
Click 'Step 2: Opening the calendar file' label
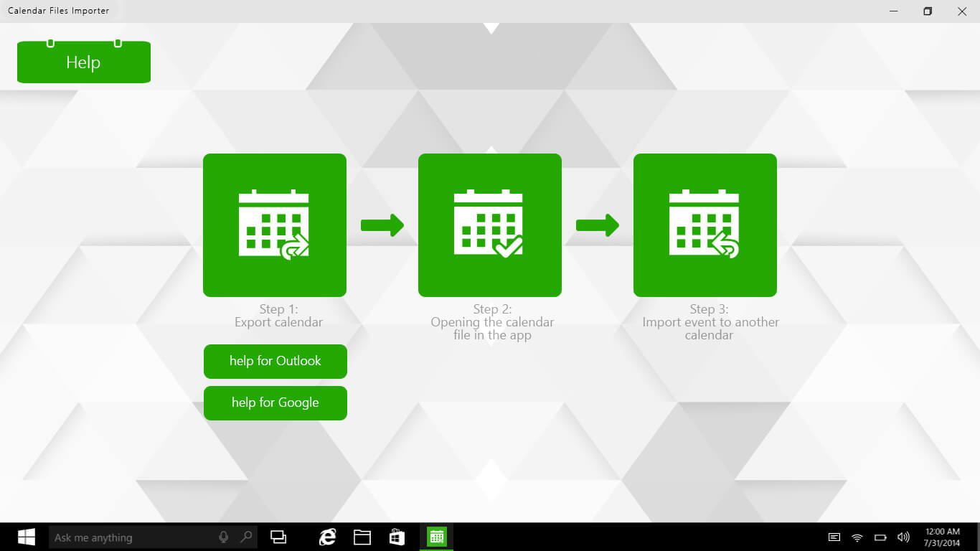492,322
